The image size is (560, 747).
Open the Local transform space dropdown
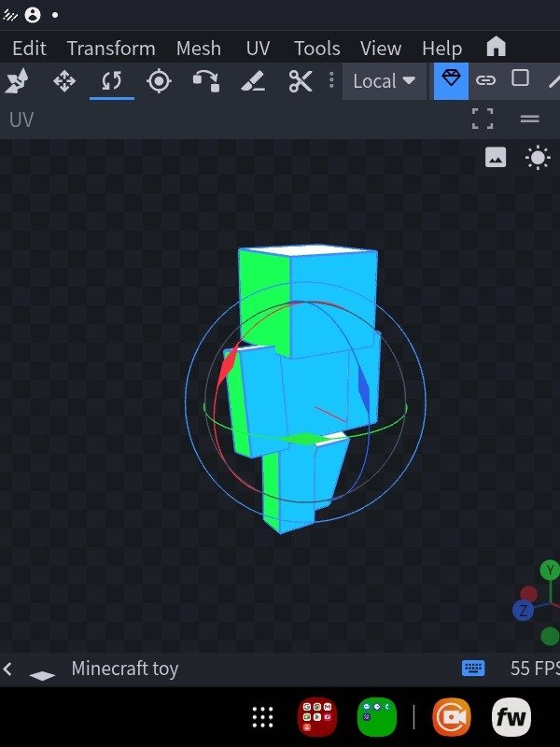[x=384, y=81]
